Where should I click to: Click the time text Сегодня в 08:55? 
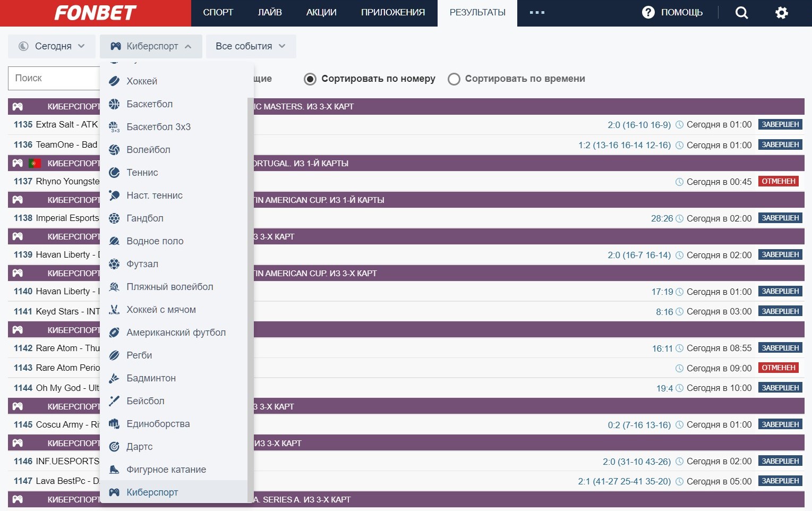719,348
